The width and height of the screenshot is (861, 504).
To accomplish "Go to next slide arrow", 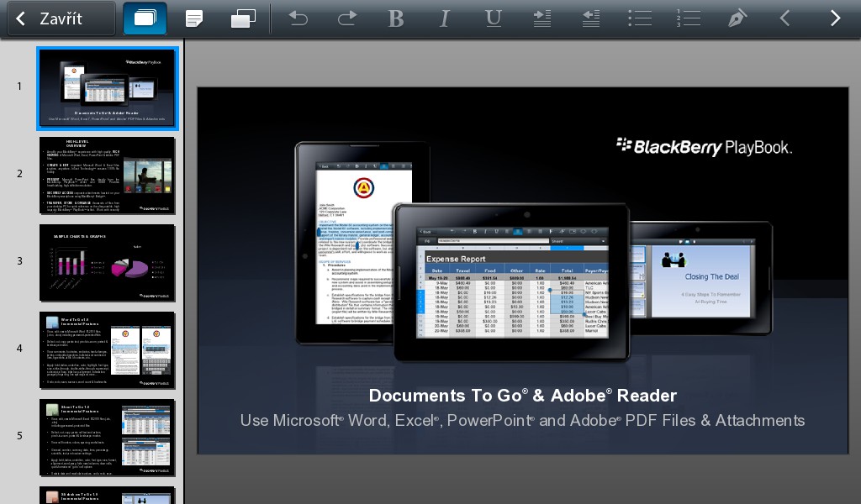I will [x=835, y=18].
